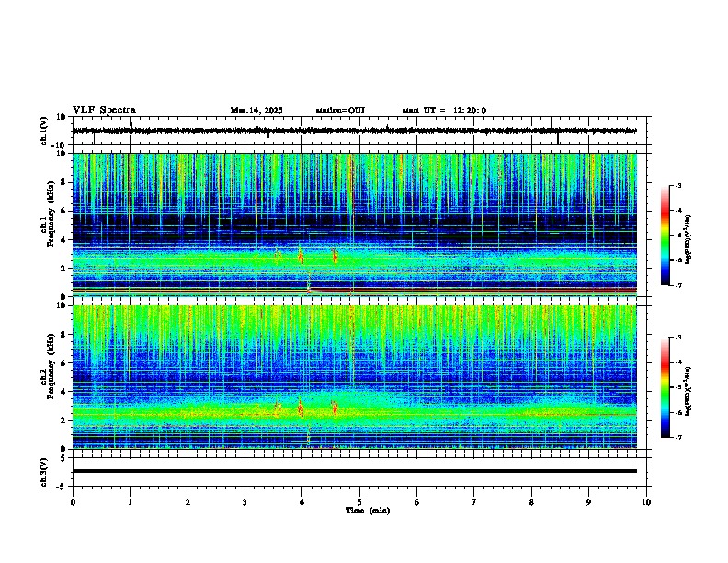Click the x-axis tick label '6'
The width and height of the screenshot is (728, 563).
tap(416, 502)
